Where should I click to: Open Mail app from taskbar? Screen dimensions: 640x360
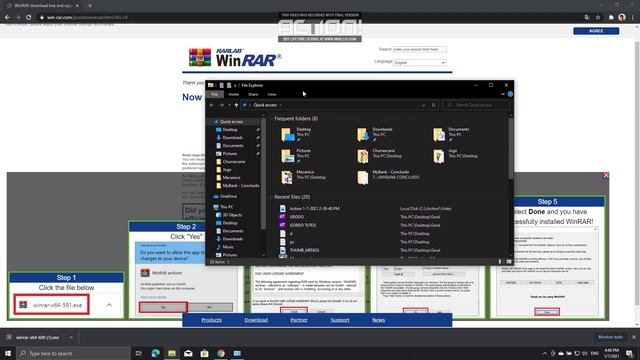point(188,353)
